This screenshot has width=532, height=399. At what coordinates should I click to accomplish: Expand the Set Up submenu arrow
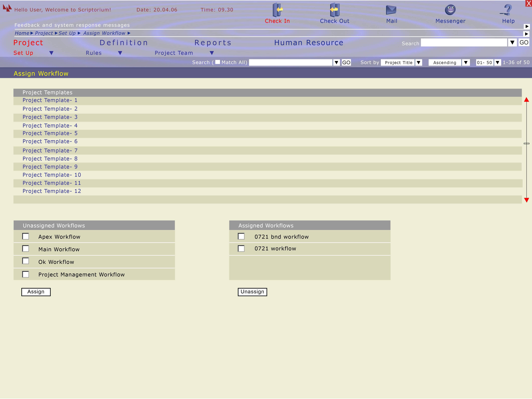pos(51,53)
